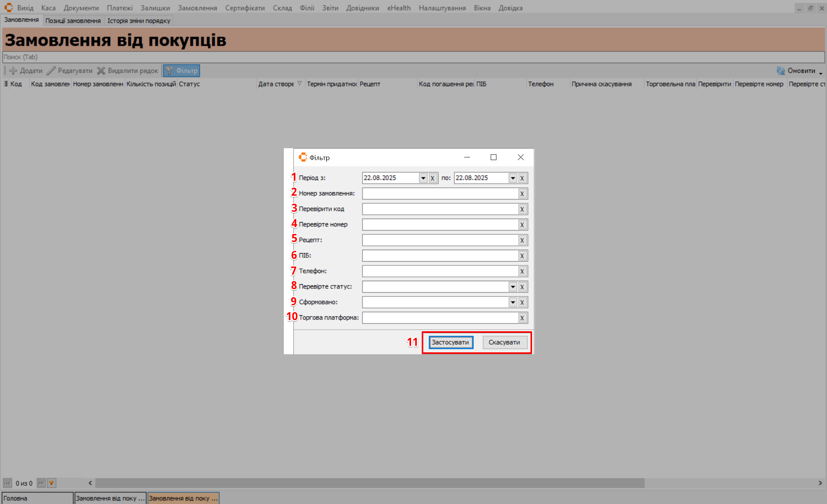Open the по end-date dropdown
The image size is (827, 504).
pos(513,178)
